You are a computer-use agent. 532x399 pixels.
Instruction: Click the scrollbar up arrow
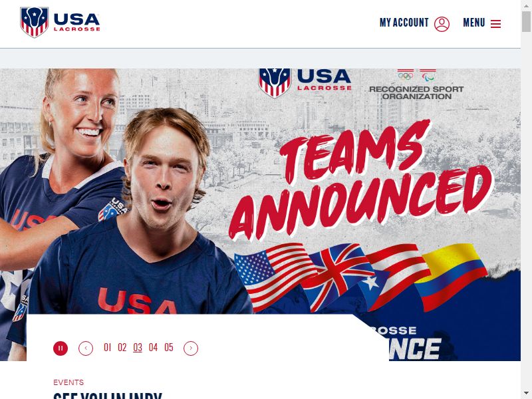pos(526,5)
